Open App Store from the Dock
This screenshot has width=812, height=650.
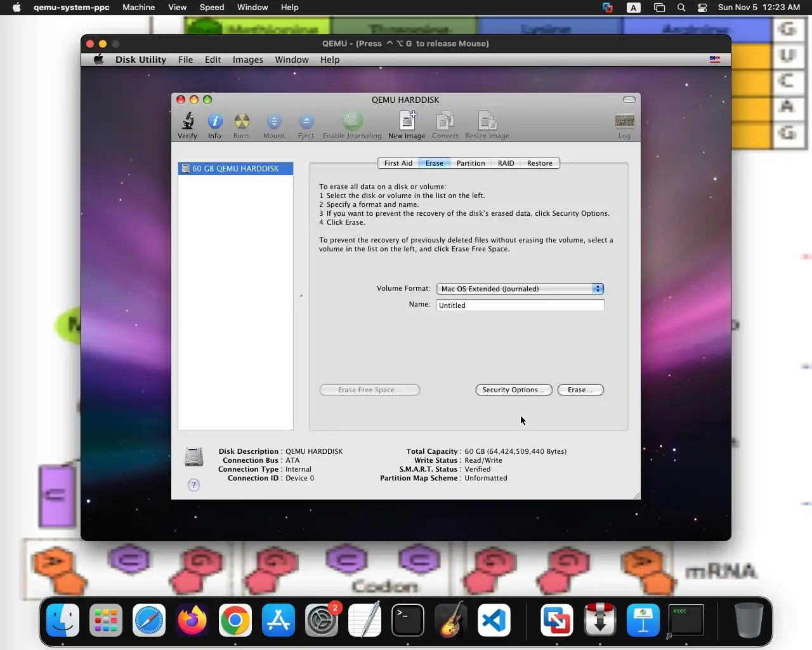[x=278, y=620]
